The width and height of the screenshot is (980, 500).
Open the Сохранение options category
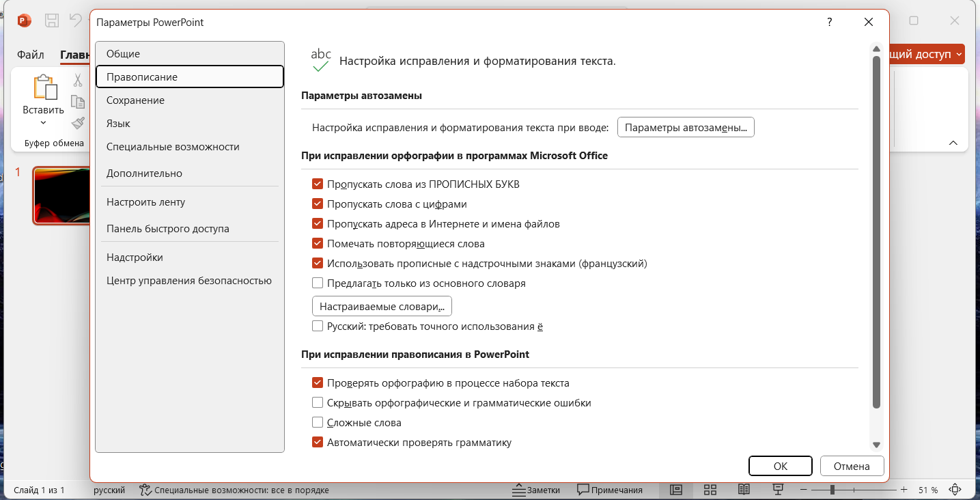point(190,100)
